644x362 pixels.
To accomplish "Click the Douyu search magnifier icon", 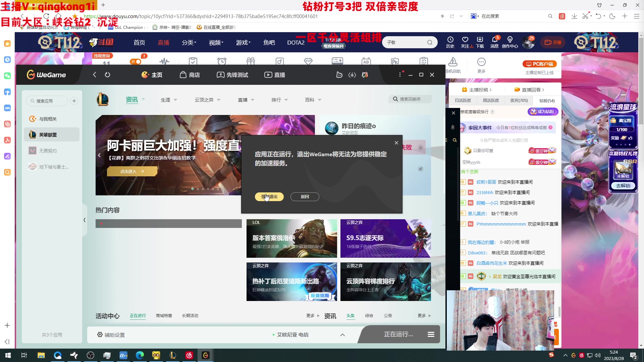I will 430,43.
